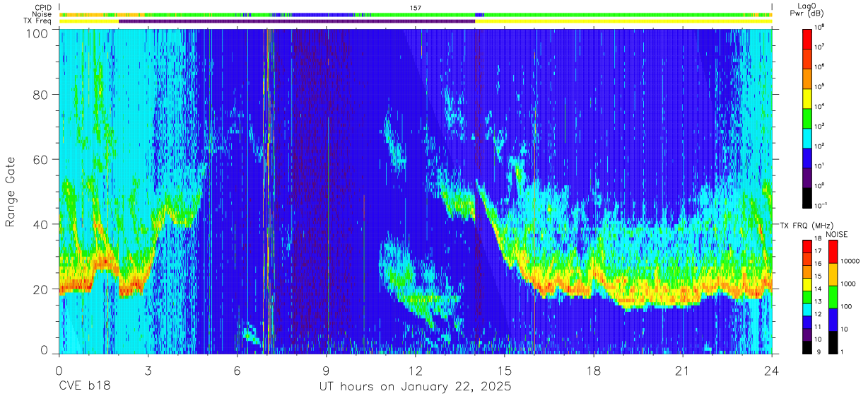Click the '14' label on the TX FRQ legend
Image resolution: width=868 pixels, height=401 pixels.
tap(818, 290)
